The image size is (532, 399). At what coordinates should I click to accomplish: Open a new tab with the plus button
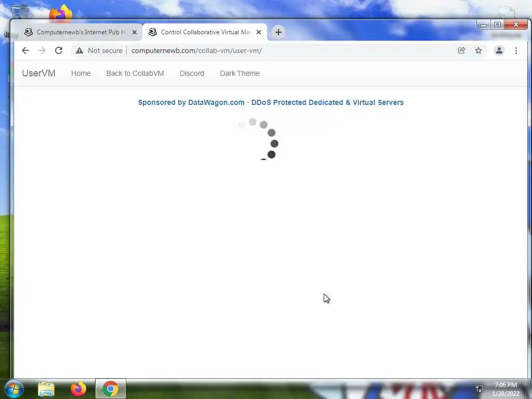pos(278,32)
